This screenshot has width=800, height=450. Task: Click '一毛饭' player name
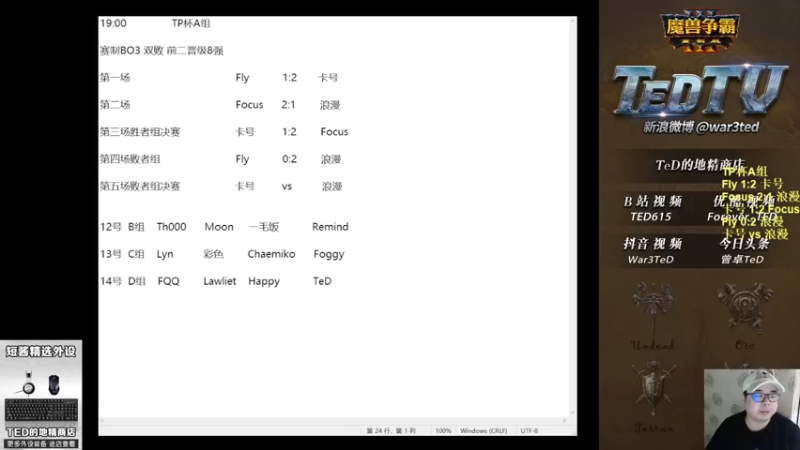(x=264, y=227)
